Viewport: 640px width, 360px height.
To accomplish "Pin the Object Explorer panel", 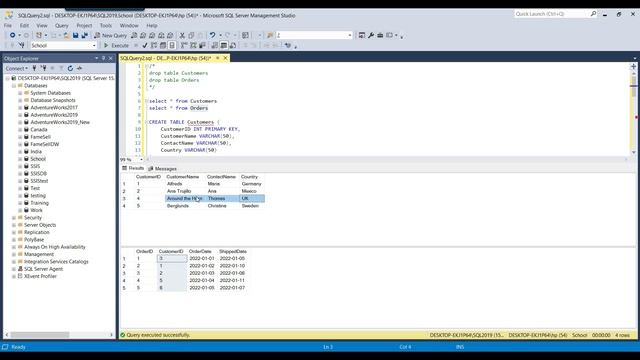I will tap(103, 58).
